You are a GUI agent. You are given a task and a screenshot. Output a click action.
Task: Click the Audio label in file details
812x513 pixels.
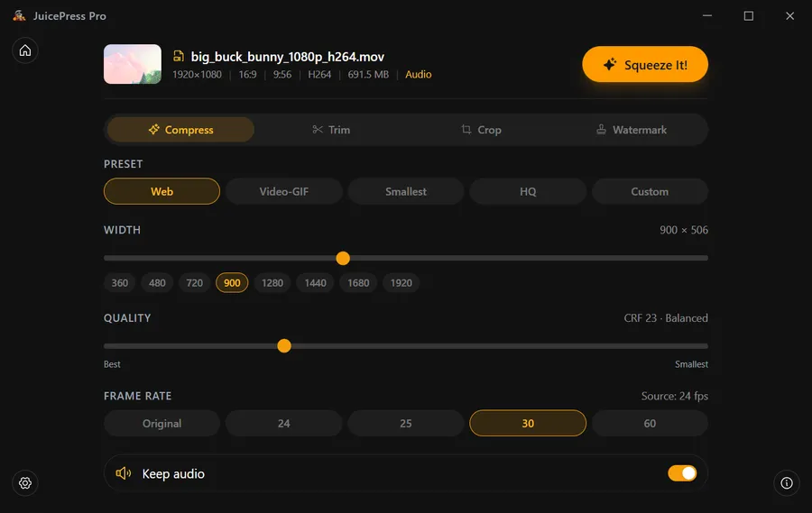tap(419, 75)
